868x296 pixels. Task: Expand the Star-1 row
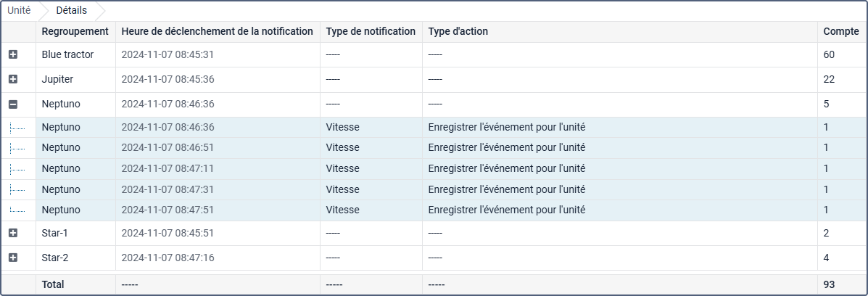click(13, 233)
